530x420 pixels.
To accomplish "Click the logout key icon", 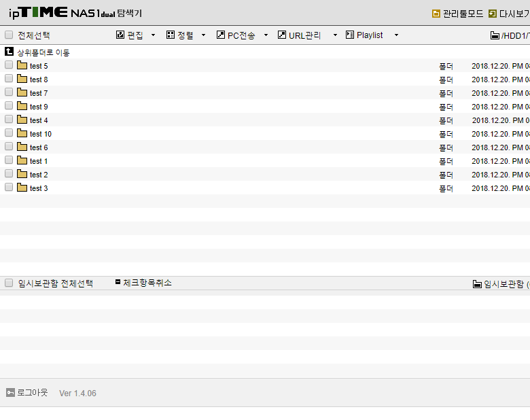I will coord(10,393).
